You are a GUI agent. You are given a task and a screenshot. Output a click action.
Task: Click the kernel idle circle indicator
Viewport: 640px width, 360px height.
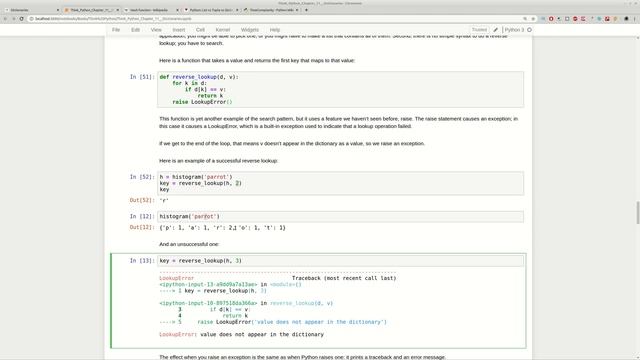click(529, 30)
